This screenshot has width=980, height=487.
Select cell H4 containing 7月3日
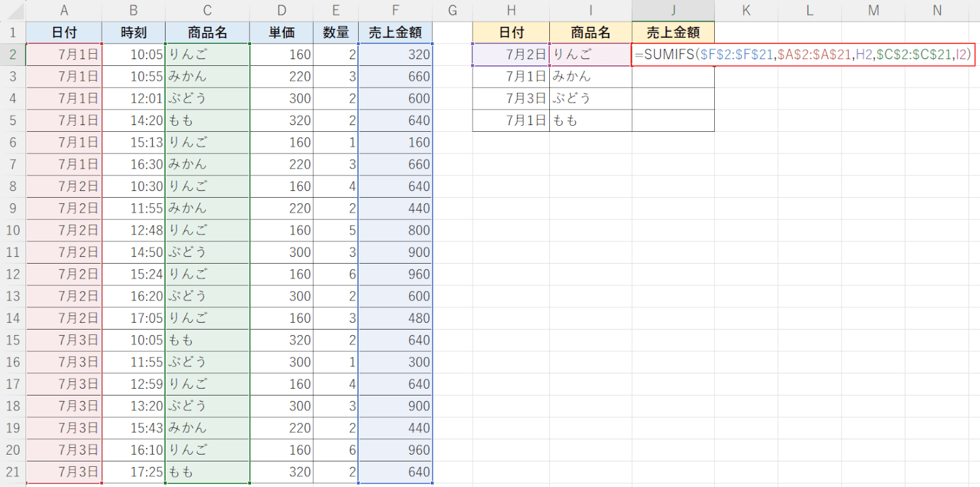(511, 98)
